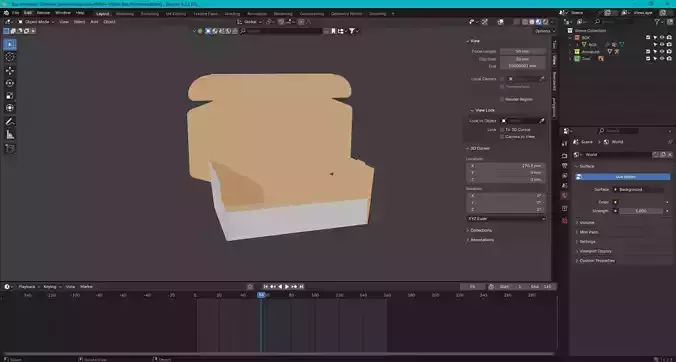The height and width of the screenshot is (362, 676).
Task: Expand the Viewport Display panel
Action: pyautogui.click(x=595, y=251)
